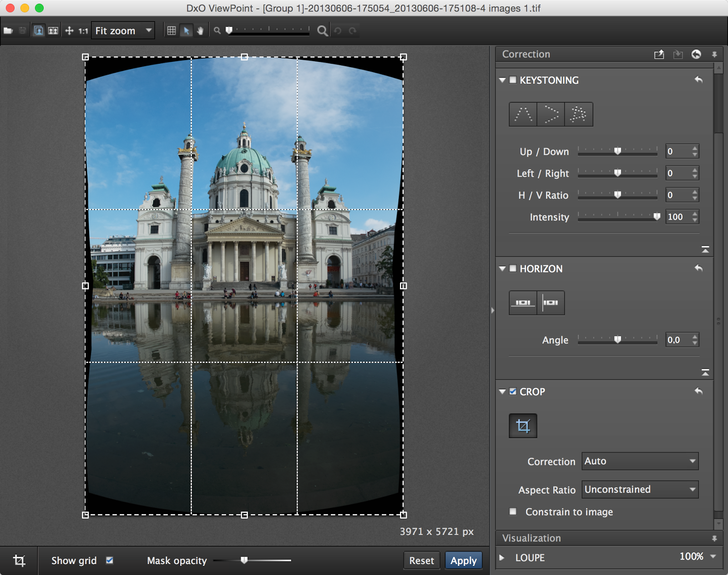728x575 pixels.
Task: Select the hand pan tool
Action: point(200,31)
